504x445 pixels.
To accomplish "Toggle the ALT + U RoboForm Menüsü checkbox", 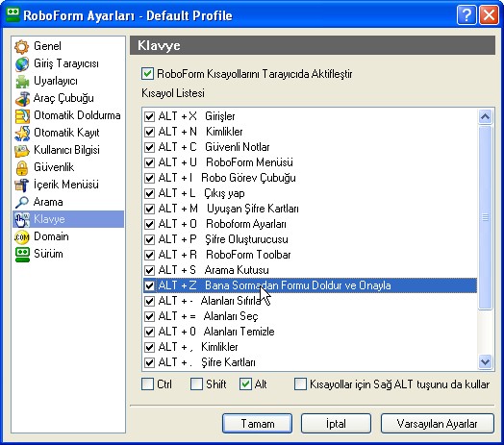I will [x=149, y=162].
